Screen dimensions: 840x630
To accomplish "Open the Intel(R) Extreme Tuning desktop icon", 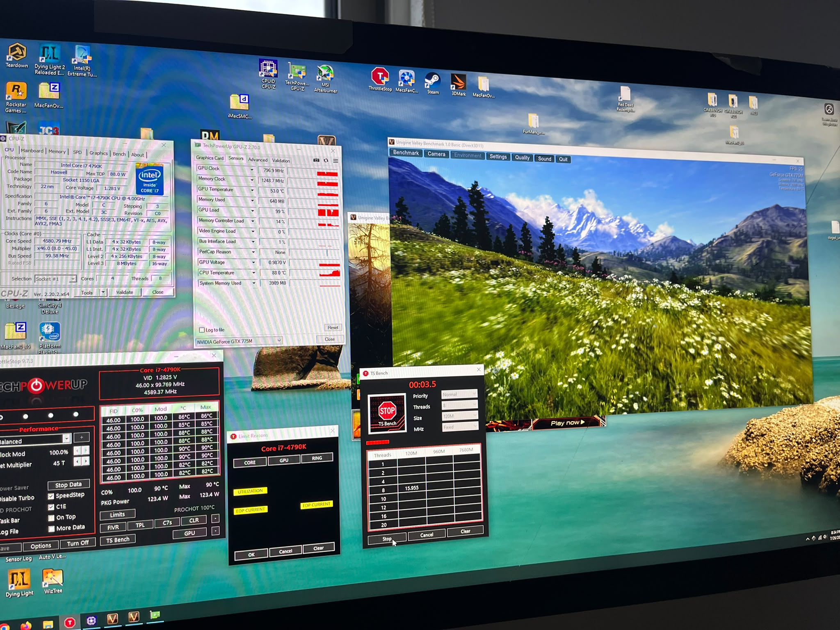I will (x=82, y=61).
